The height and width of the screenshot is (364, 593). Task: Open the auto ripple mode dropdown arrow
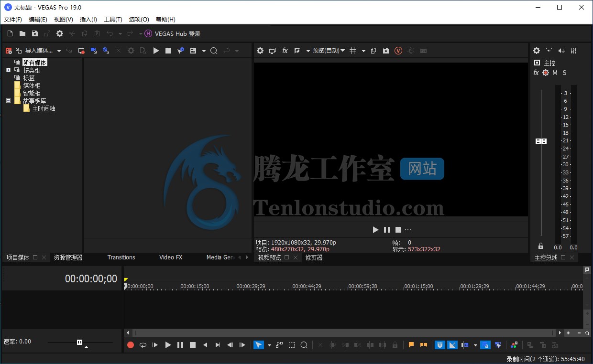475,345
